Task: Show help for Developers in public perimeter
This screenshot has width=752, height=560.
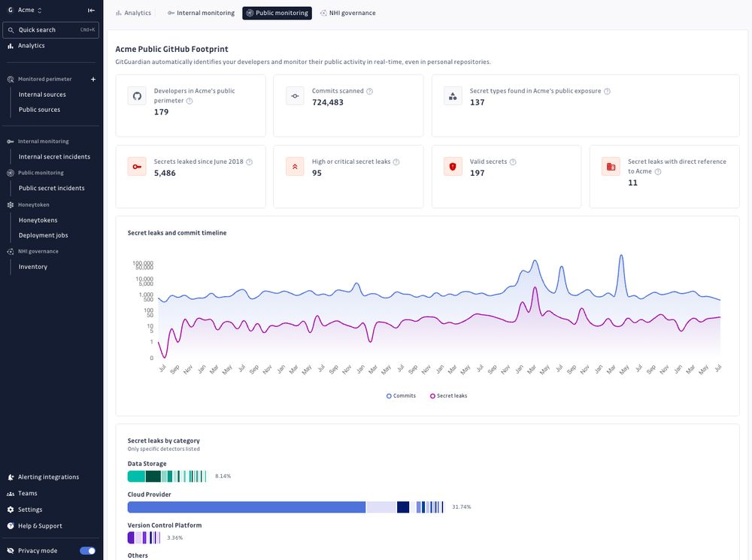Action: click(190, 101)
